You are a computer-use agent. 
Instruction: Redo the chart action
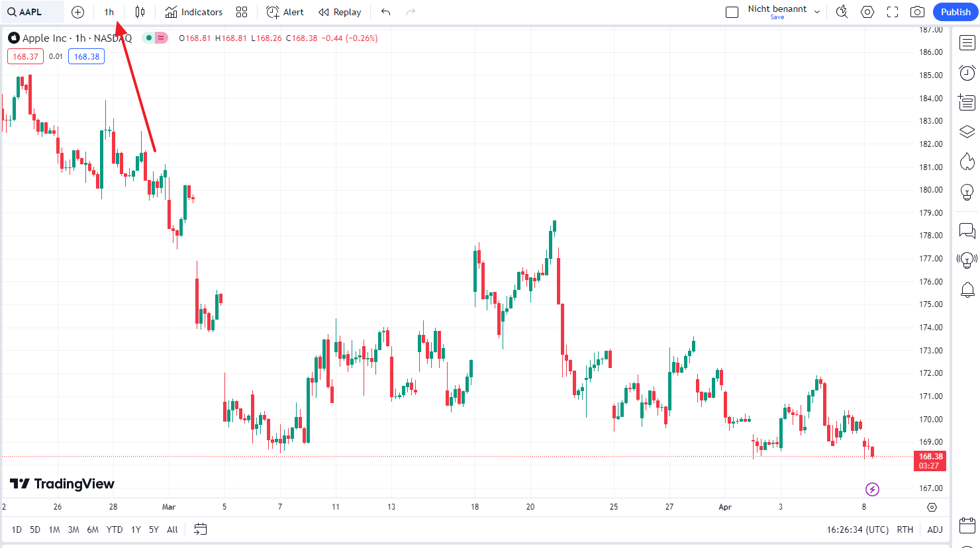point(411,12)
